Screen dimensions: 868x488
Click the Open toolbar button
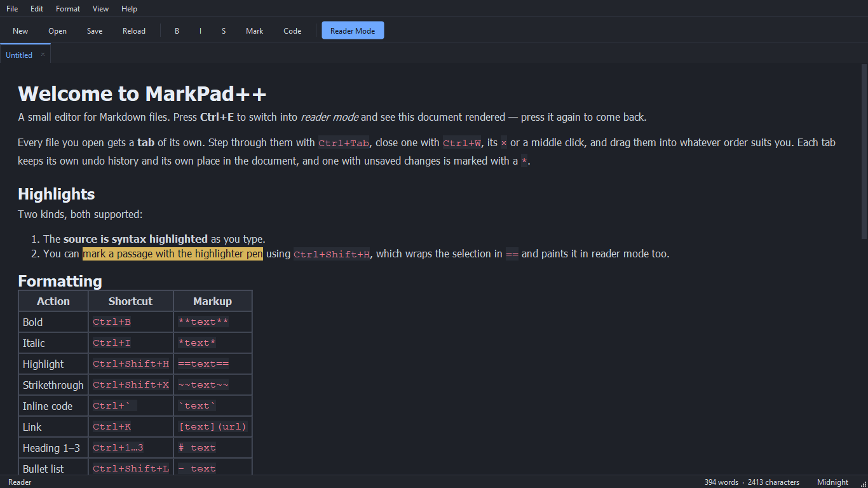pyautogui.click(x=57, y=30)
